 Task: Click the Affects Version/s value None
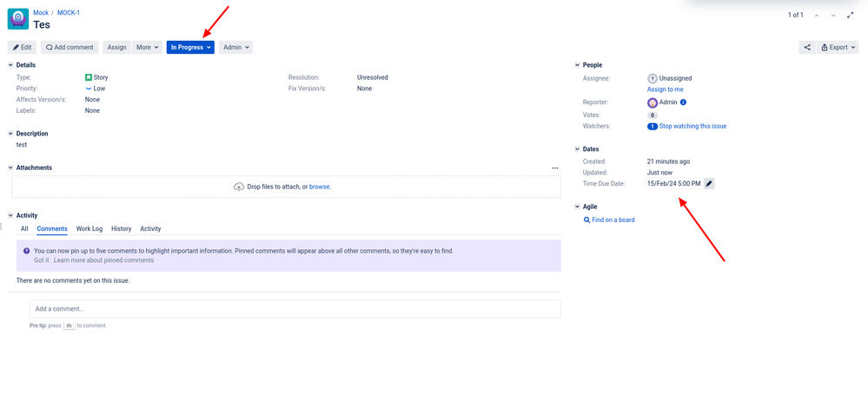pos(92,100)
